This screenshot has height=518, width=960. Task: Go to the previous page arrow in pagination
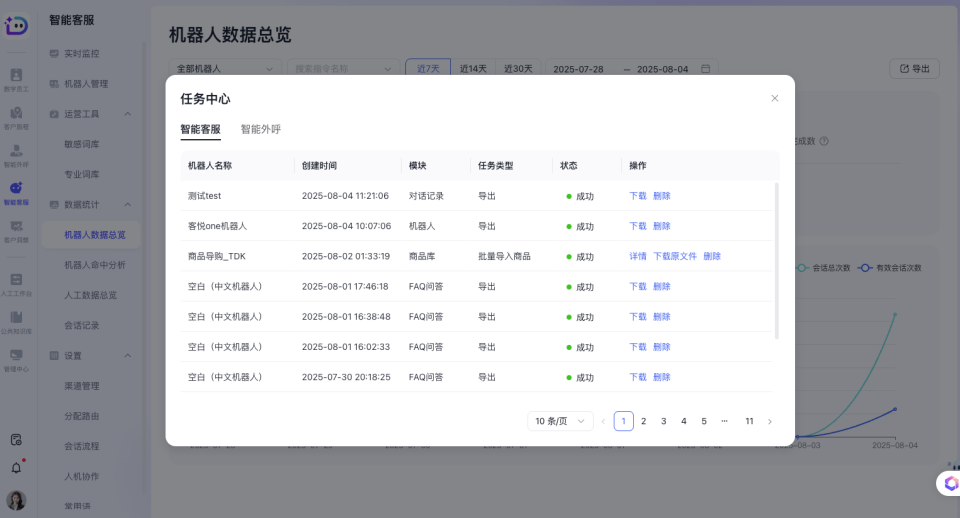point(603,421)
